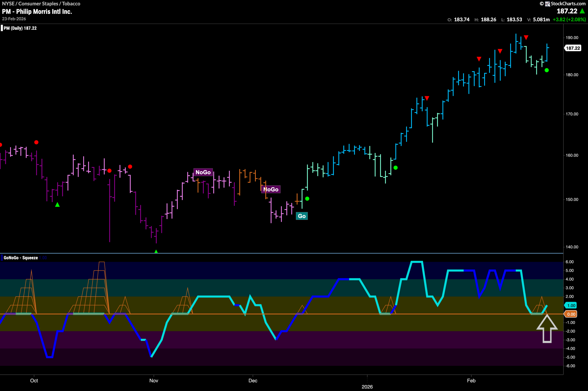Click the orange 0.00 zero-line value tag
588x391 pixels.
[x=571, y=314]
